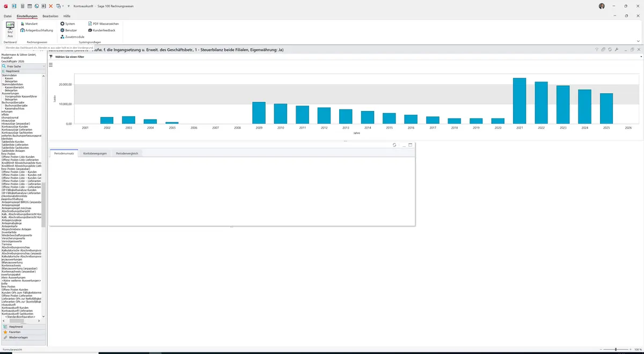Open the Benutzer settings
Viewport: 644px width, 354px height.
(68, 31)
